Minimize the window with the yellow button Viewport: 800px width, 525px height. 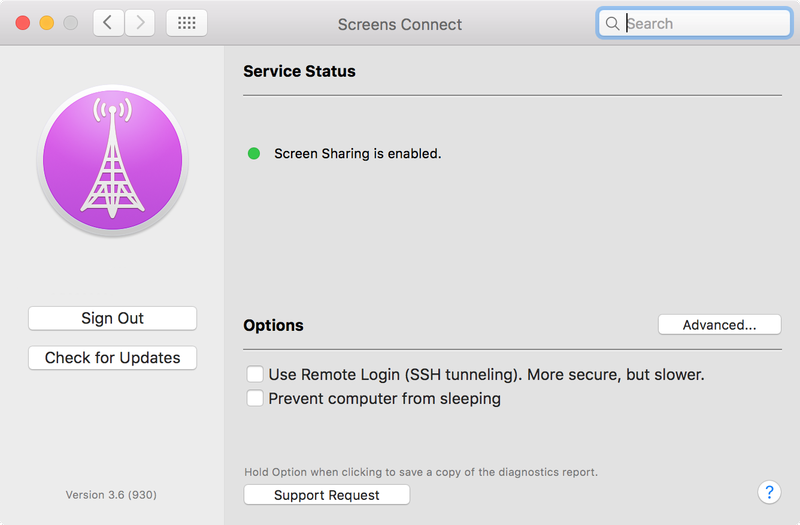tap(47, 23)
